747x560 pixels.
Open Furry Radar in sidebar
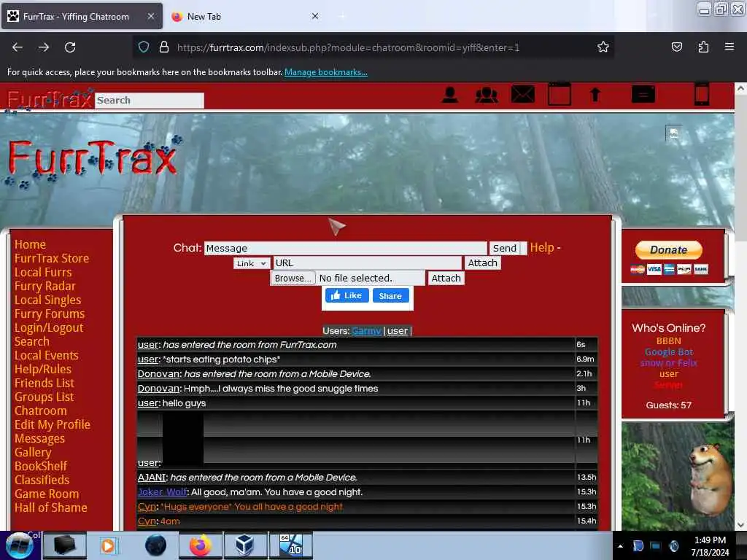click(x=44, y=286)
